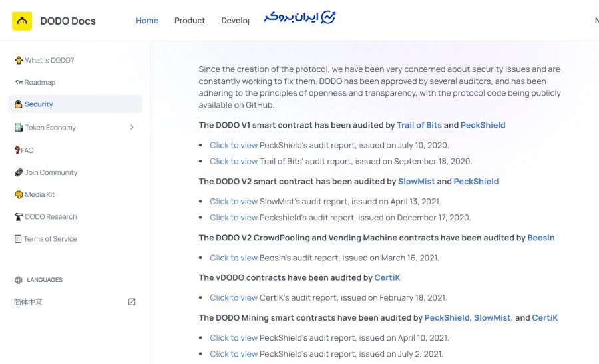
Task: Click the Roadmap sidebar icon
Action: click(19, 83)
